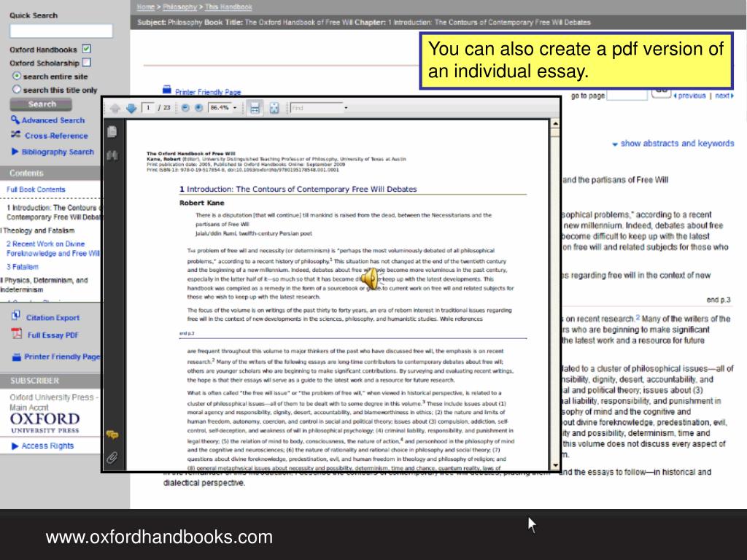
Task: Select the search this title only radio
Action: 17,90
